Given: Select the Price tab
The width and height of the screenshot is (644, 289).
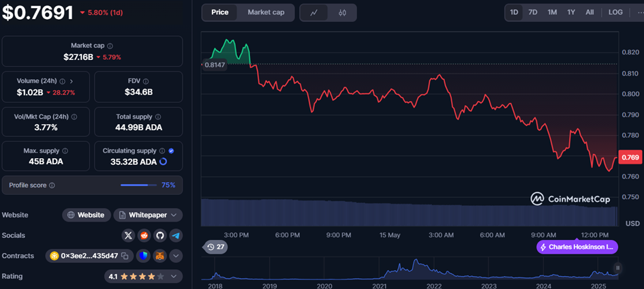Looking at the screenshot, I should [219, 12].
